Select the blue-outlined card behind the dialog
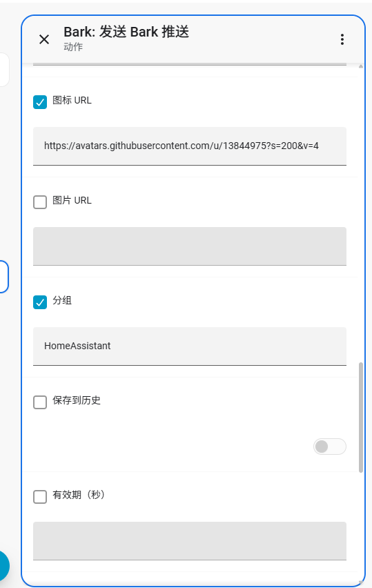372x588 pixels. pyautogui.click(x=3, y=277)
